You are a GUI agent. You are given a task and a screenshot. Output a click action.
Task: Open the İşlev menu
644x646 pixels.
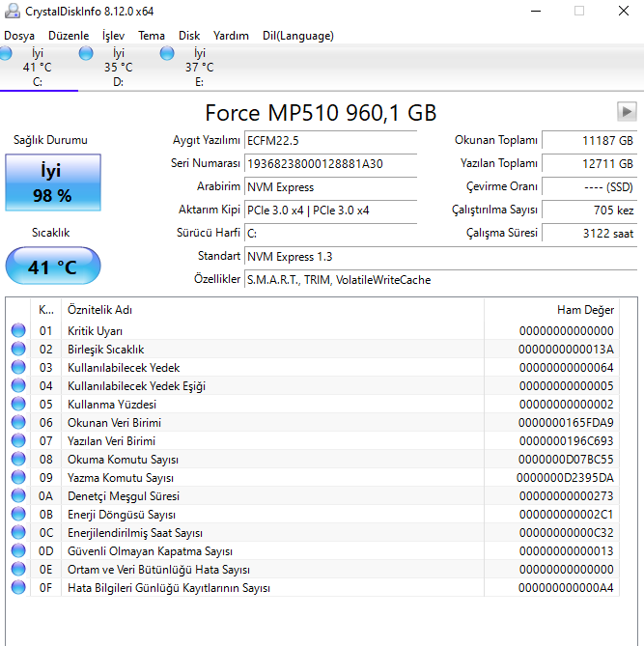pyautogui.click(x=113, y=36)
